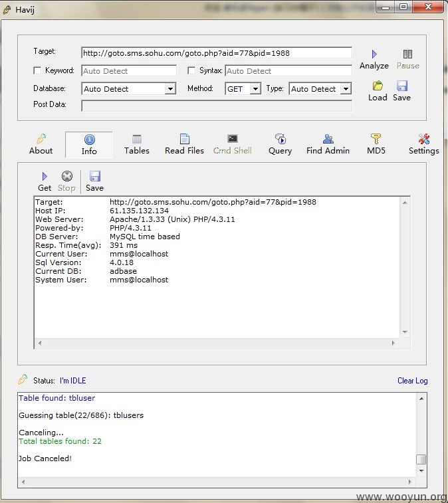This screenshot has height=503, width=448.
Task: Switch to the Info section
Action: point(89,145)
